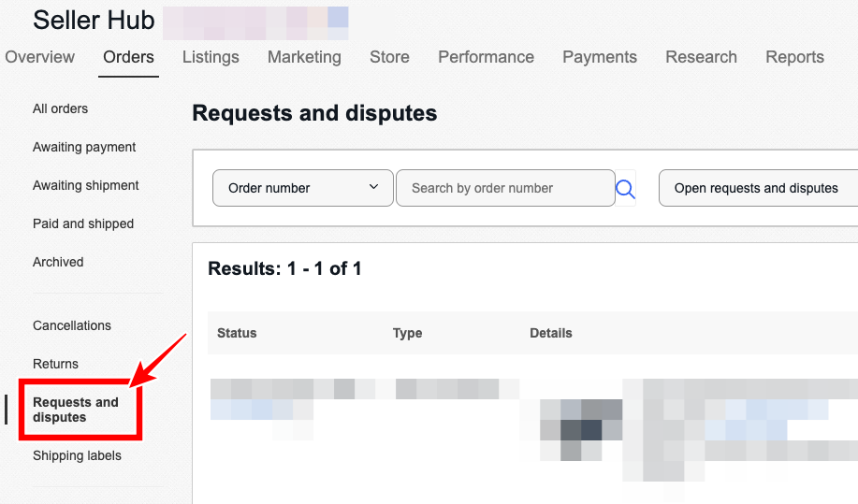Open Archived orders
Image resolution: width=858 pixels, height=504 pixels.
tap(58, 262)
